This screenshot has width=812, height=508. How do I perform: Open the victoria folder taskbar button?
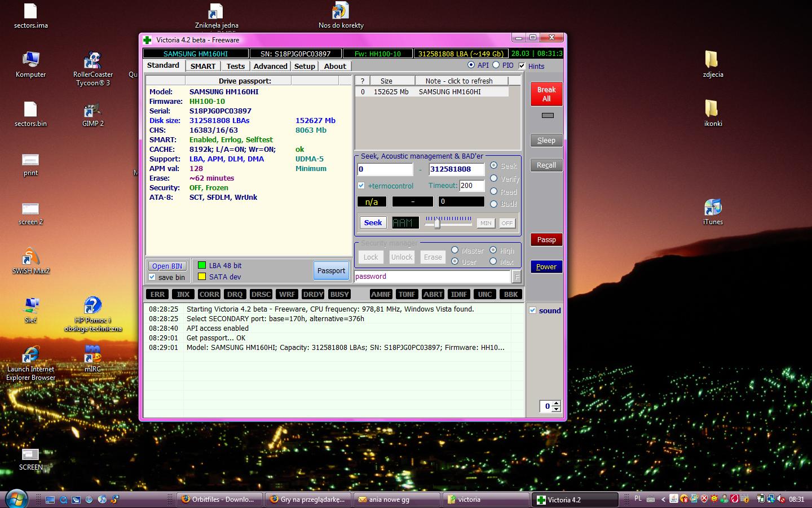tap(486, 500)
